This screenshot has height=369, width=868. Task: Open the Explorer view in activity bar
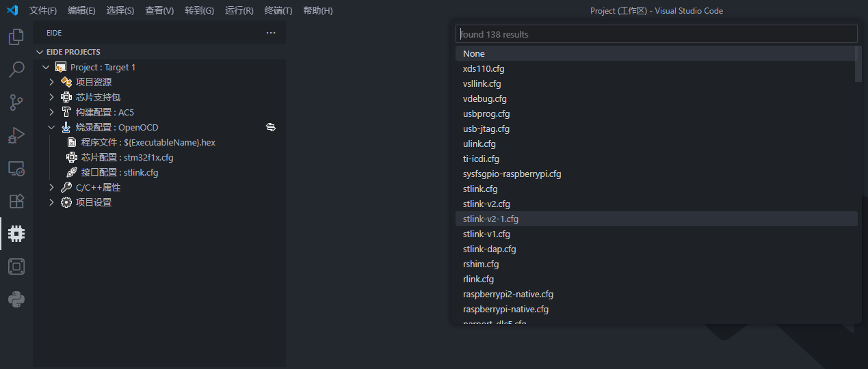pyautogui.click(x=16, y=37)
